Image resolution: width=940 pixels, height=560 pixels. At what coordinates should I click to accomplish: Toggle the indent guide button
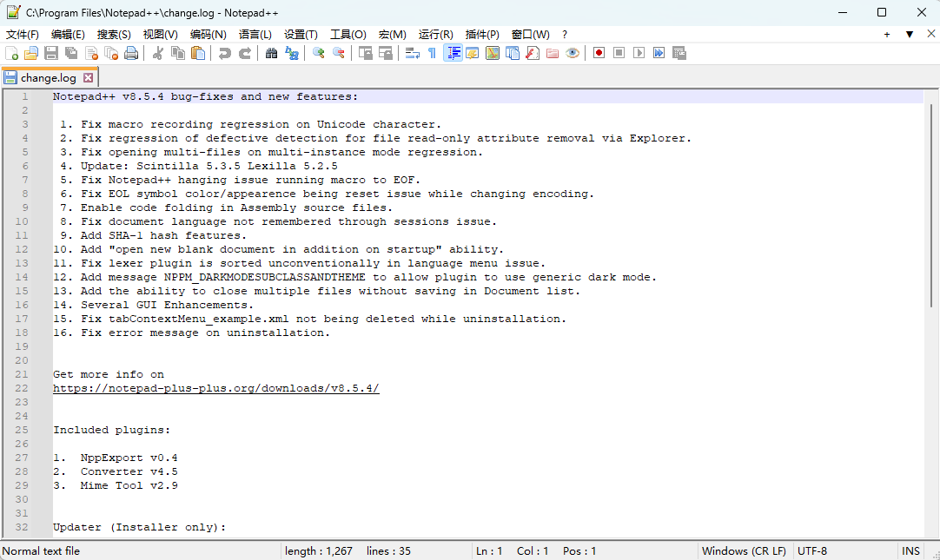tap(453, 53)
